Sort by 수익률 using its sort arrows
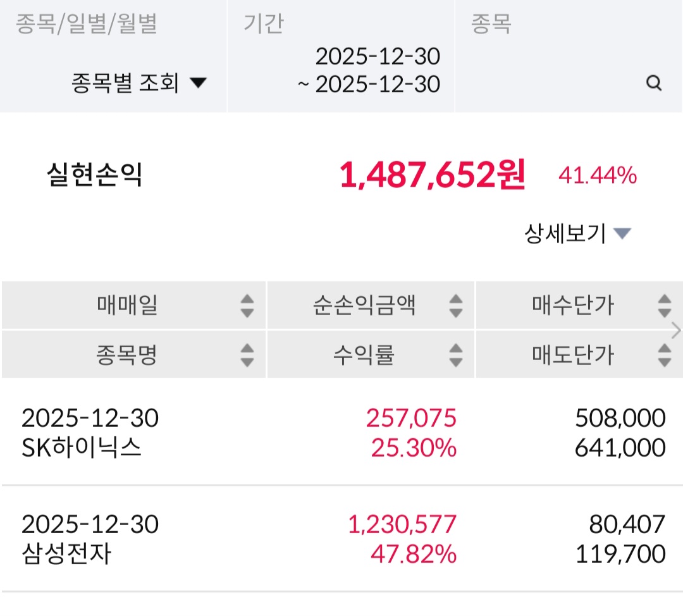Image resolution: width=683 pixels, height=616 pixels. click(x=455, y=355)
